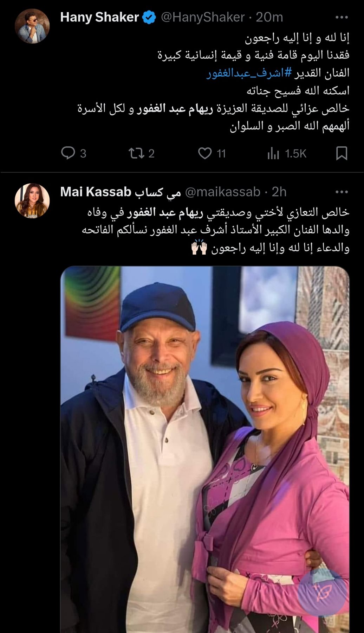
Task: Open the more options menu on Mai Kassab's tweet
Action: 342,192
